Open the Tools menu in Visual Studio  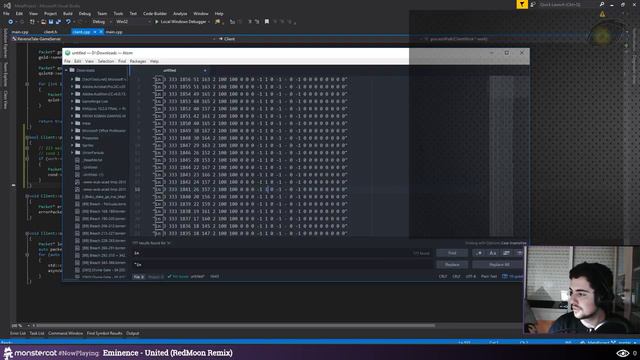point(118,13)
